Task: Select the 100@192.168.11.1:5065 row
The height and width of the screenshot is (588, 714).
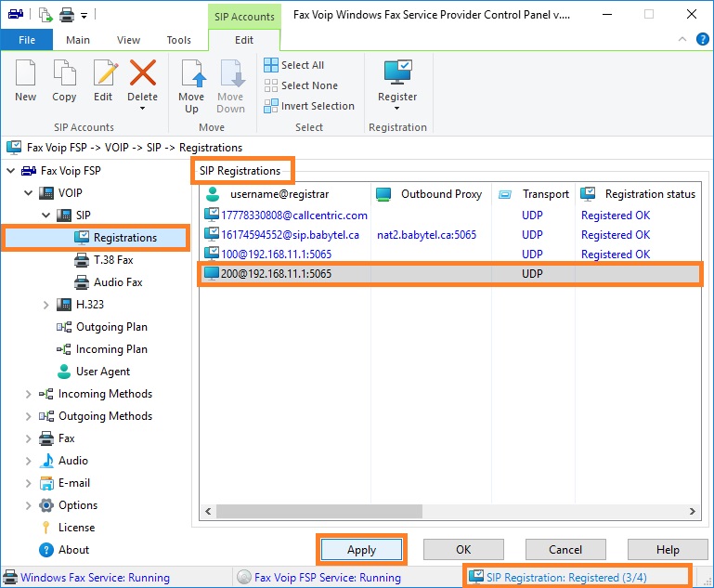Action: (x=449, y=255)
